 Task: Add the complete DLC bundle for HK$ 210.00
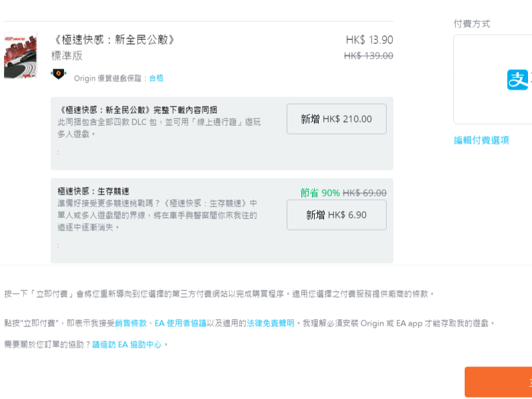pyautogui.click(x=336, y=119)
